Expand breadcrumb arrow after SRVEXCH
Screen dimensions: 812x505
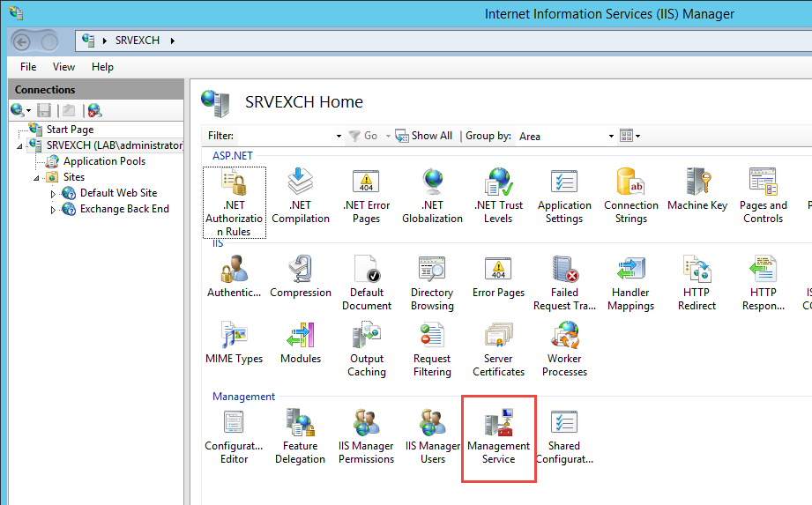coord(173,41)
